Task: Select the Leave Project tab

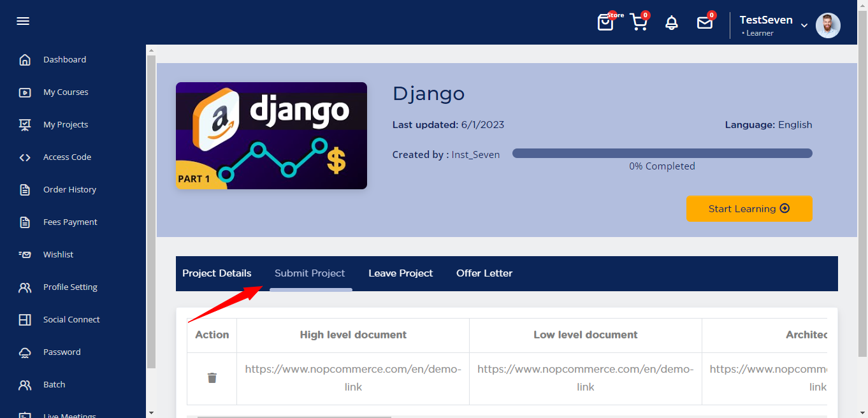Action: pos(400,273)
